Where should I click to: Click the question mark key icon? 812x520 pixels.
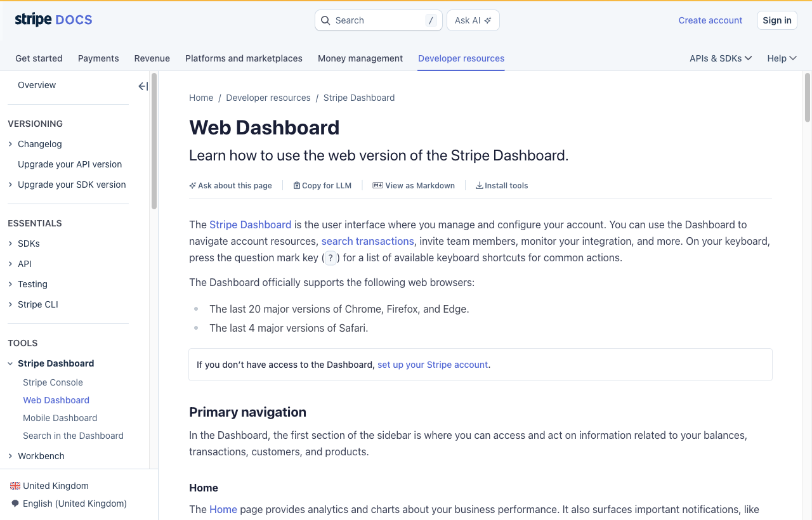[331, 258]
